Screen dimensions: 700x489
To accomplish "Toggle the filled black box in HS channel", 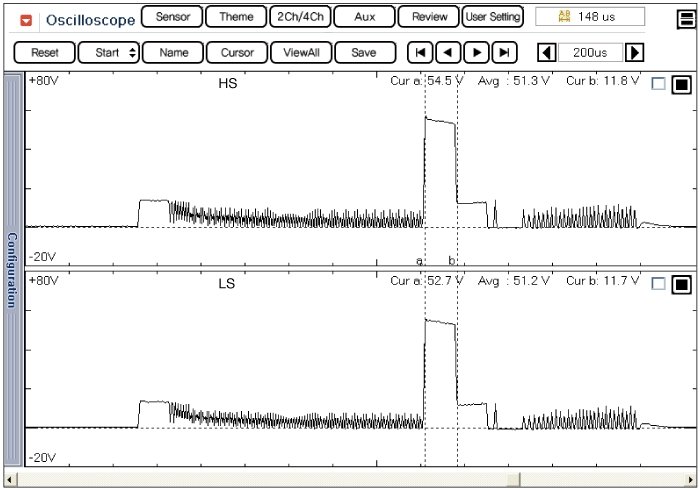I will [x=682, y=84].
